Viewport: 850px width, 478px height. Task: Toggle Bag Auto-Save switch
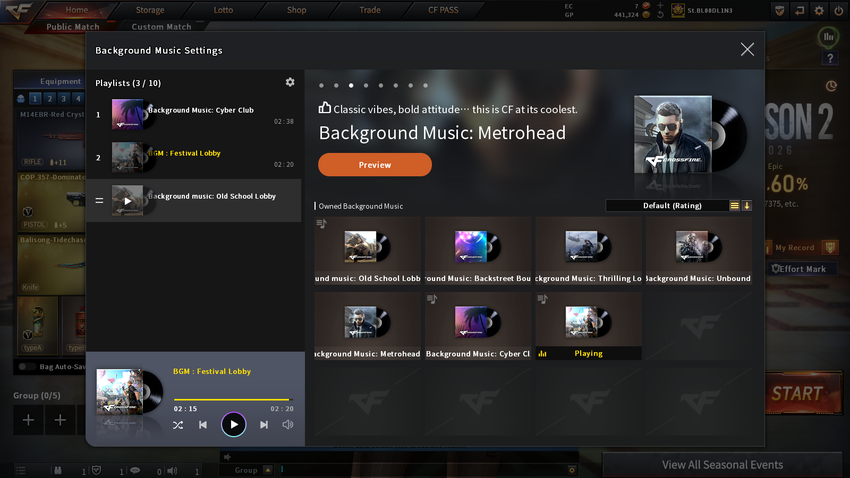click(25, 367)
